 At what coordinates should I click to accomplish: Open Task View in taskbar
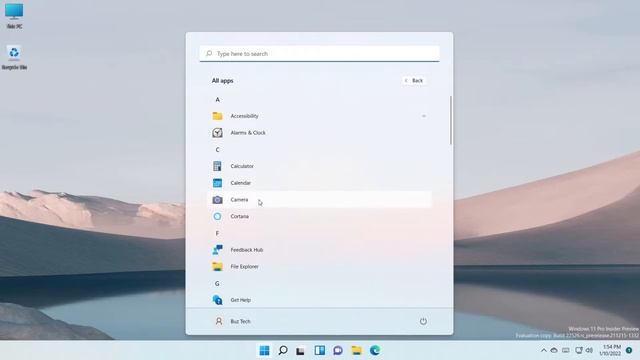click(301, 351)
